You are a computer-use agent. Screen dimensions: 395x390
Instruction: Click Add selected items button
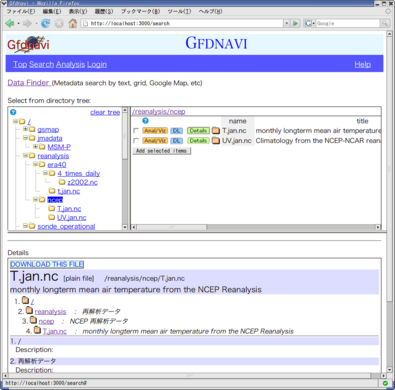pos(162,151)
